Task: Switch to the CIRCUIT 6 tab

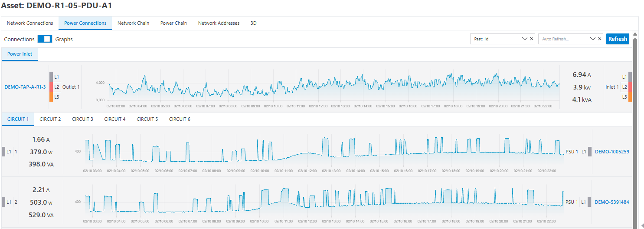Action: click(180, 119)
